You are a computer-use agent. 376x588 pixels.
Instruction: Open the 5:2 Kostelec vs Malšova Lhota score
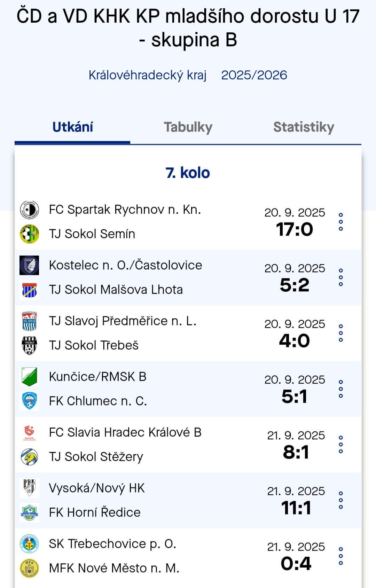coord(295,285)
